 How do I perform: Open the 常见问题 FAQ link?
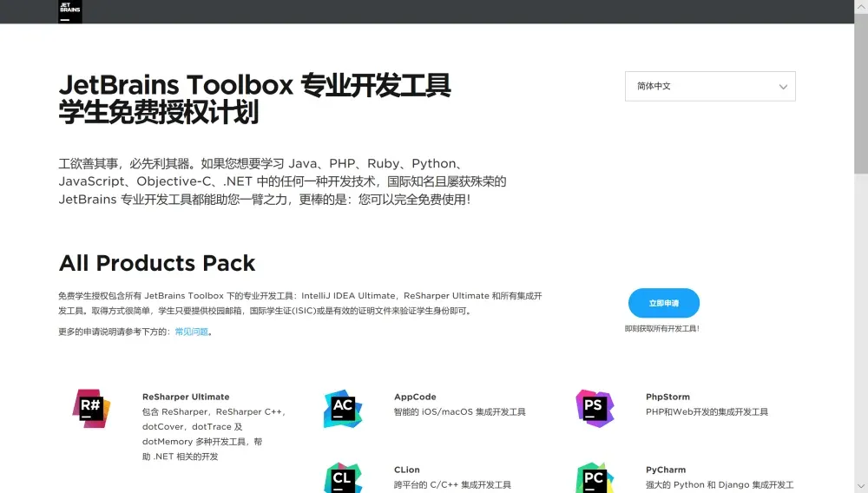coord(192,332)
